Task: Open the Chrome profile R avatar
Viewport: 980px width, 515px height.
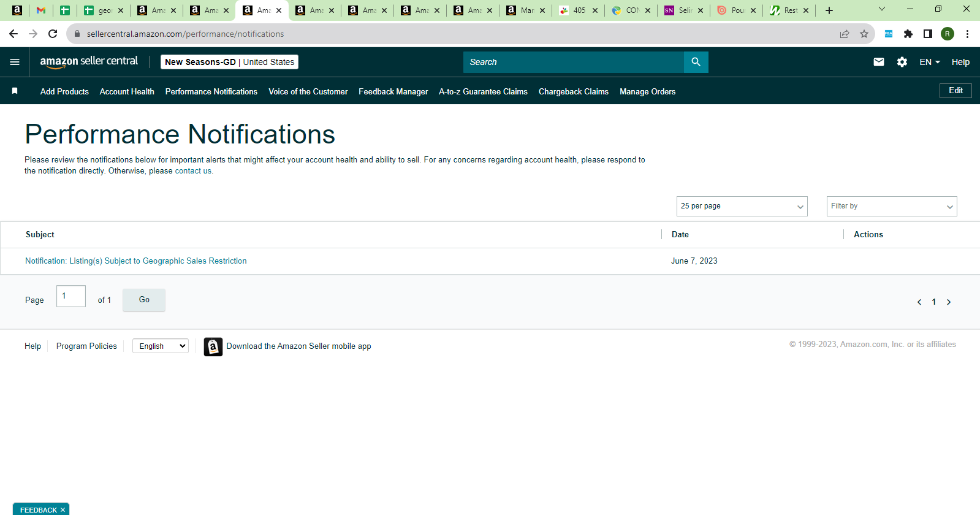Action: [948, 34]
